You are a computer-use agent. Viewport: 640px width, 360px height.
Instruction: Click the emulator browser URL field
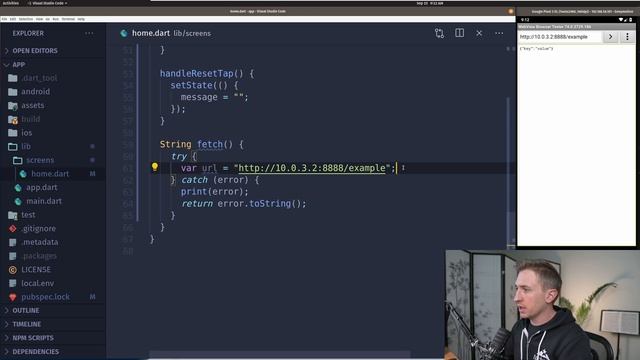tap(559, 37)
